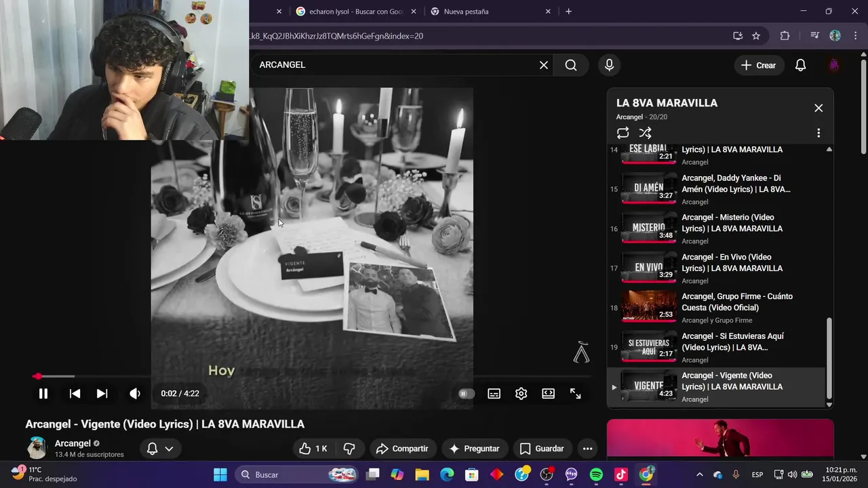Open Chrome profile avatar
Image resolution: width=868 pixels, height=488 pixels.
pyautogui.click(x=835, y=36)
